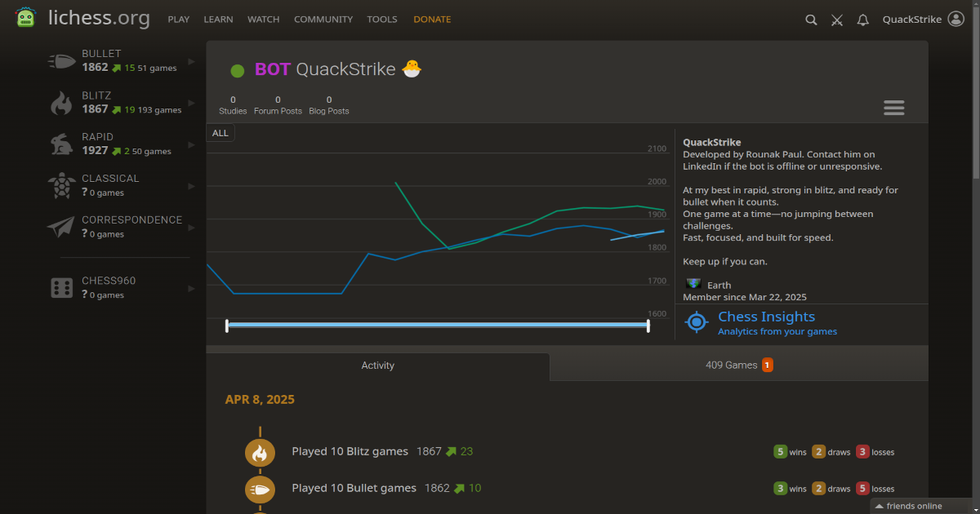Click the 5 losses badge in Bullet row
Screen dimensions: 980x514
[x=862, y=489]
